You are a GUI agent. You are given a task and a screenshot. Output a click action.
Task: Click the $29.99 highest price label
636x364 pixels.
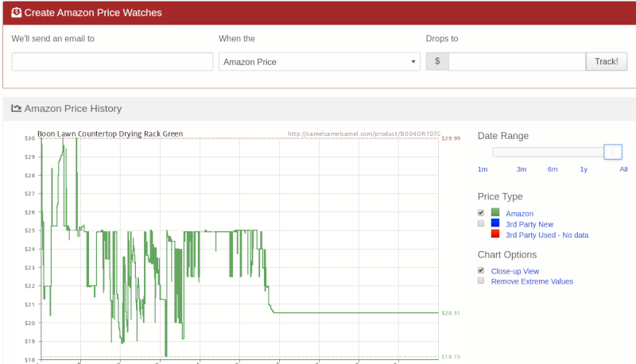tap(451, 138)
